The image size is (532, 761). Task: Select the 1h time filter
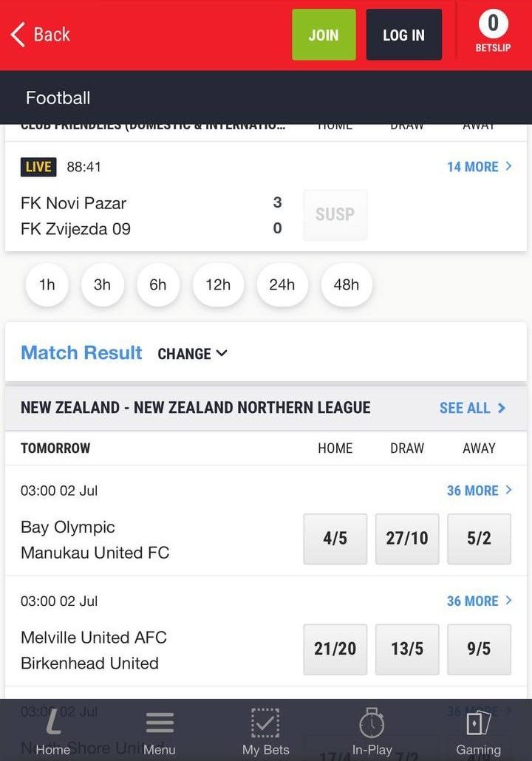click(47, 284)
